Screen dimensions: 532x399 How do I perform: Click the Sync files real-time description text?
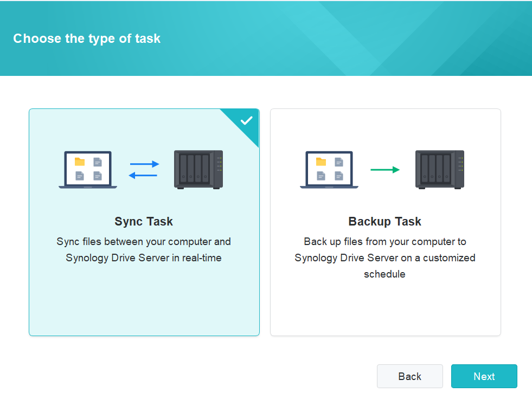[x=144, y=250]
